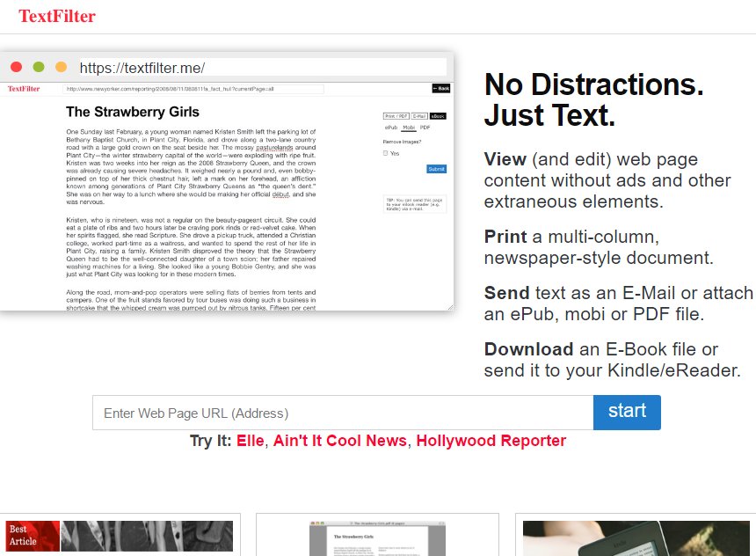
Task: Click the Best Article thumbnail image
Action: [x=120, y=536]
